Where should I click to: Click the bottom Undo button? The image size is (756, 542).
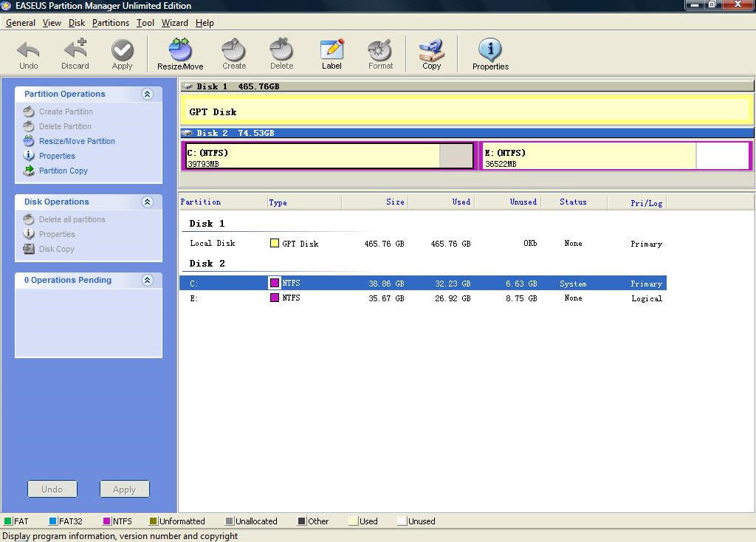tap(52, 489)
